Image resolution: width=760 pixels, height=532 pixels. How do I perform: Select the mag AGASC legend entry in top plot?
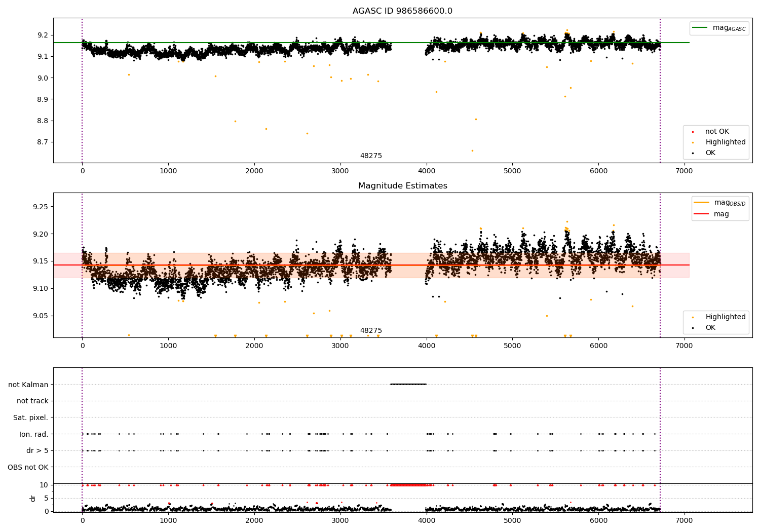719,28
